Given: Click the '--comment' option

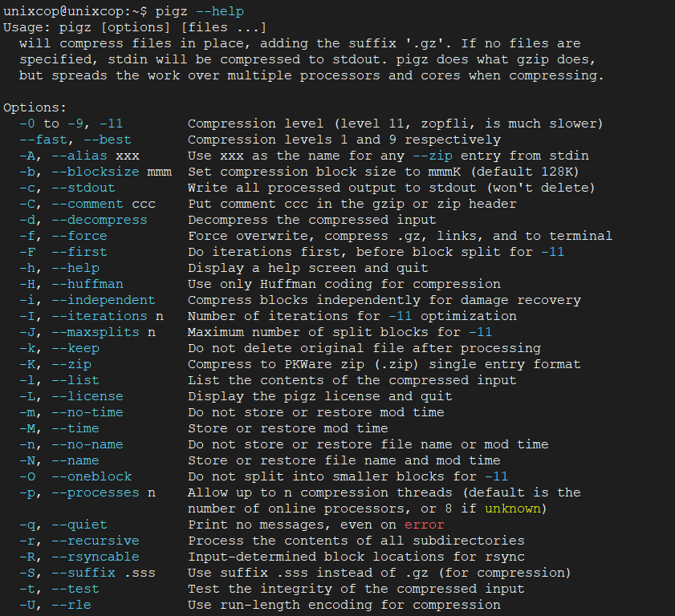Looking at the screenshot, I should click(x=87, y=204).
